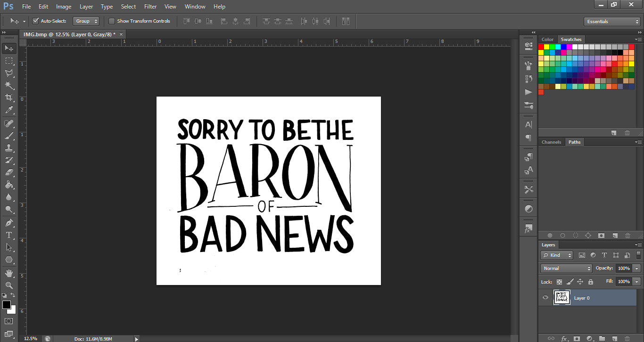Toggle lock all padlock icon
The image size is (644, 342).
pyautogui.click(x=591, y=282)
